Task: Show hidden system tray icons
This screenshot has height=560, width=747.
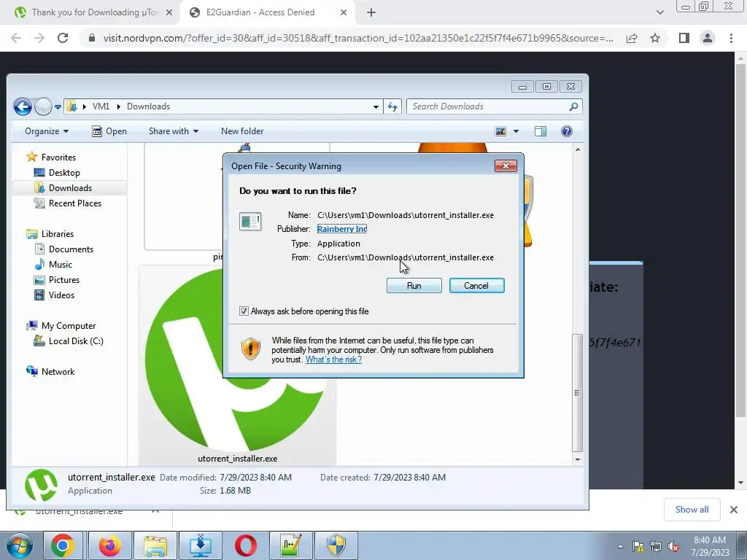Action: [620, 546]
